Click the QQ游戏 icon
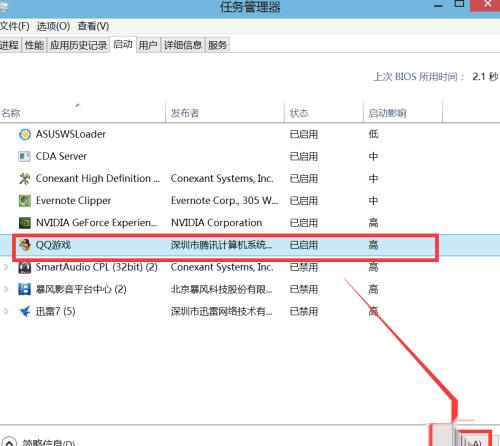Screen dimensions: 500x446 tap(24, 245)
